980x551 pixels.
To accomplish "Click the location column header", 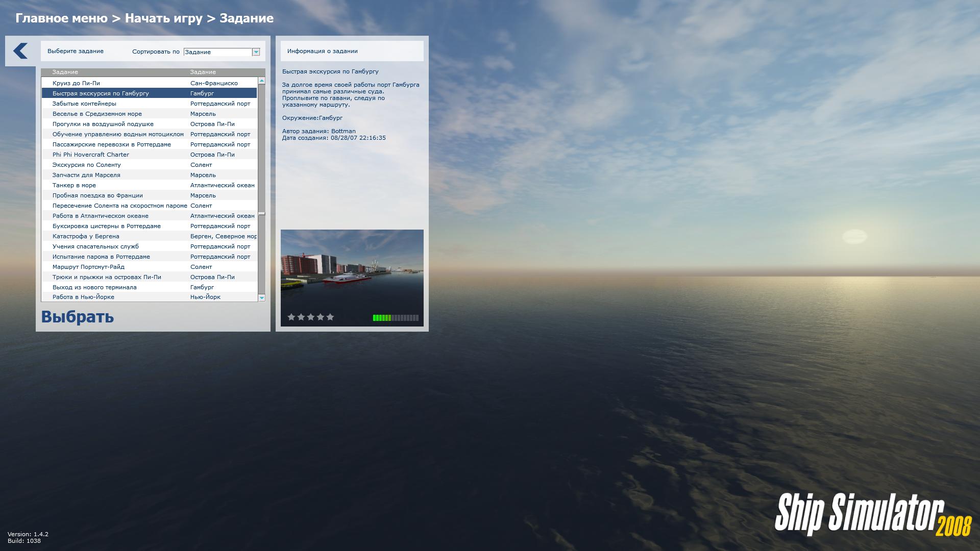I will coord(203,72).
